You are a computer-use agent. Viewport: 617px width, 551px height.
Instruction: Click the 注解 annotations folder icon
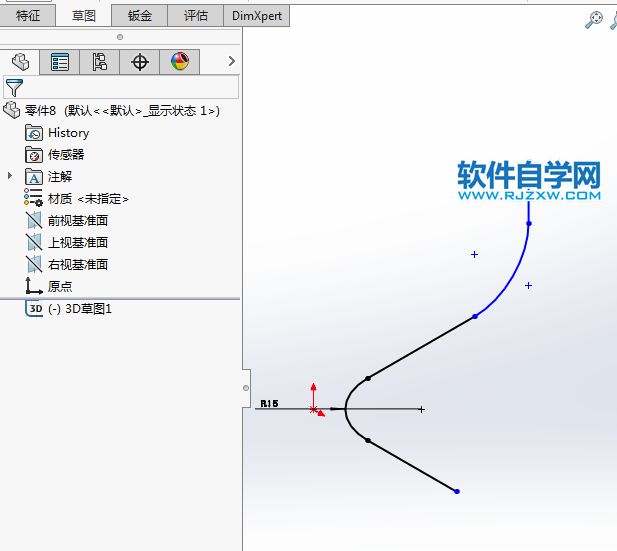(x=34, y=177)
